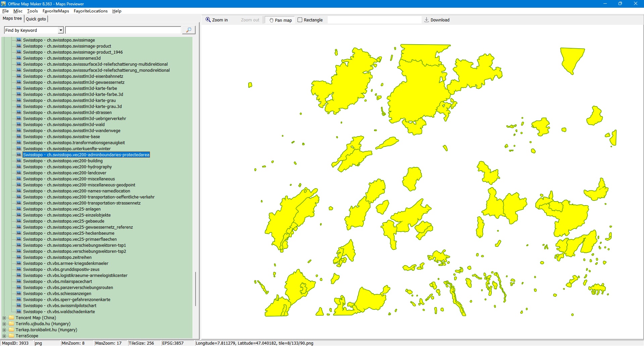
Task: Activate the Rectangle selection tool
Action: pyautogui.click(x=310, y=20)
